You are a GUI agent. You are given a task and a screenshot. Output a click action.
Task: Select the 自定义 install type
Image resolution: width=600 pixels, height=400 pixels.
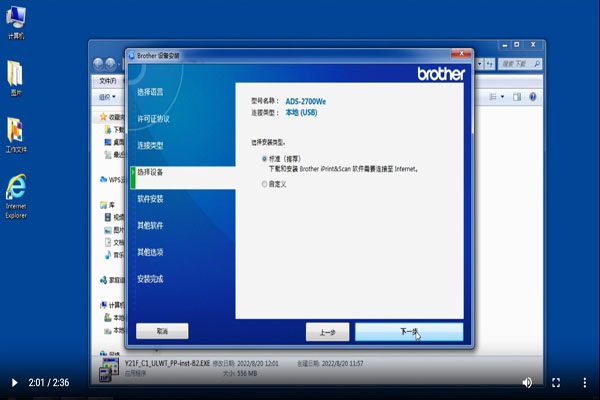tap(264, 184)
